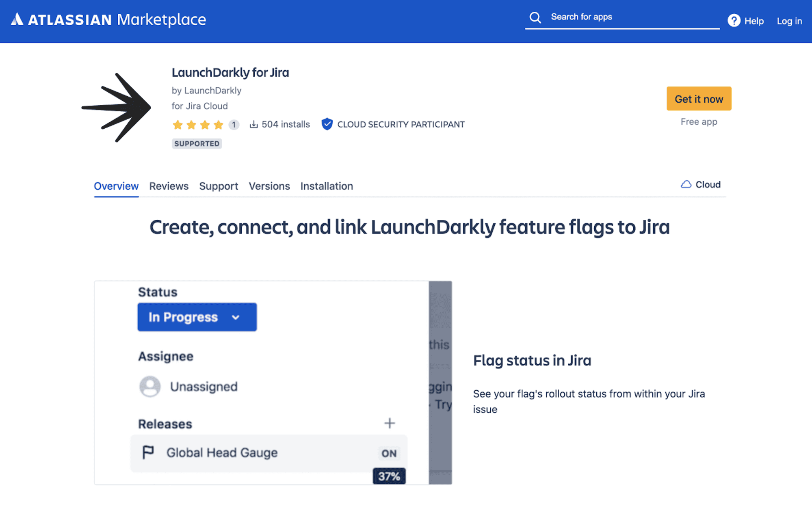Switch to the Overview tab
Screen dimensions: 812x517
pos(116,186)
